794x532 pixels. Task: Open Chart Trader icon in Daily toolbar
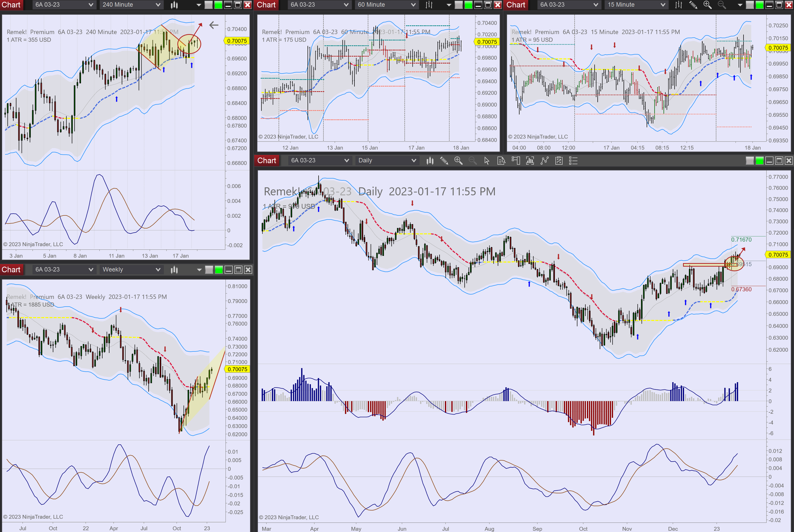tap(516, 161)
